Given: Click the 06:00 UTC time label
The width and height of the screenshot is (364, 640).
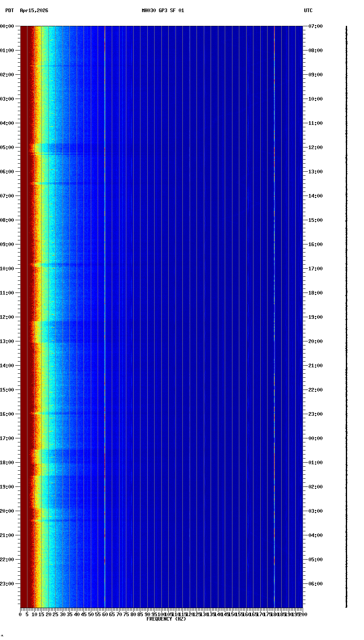Looking at the screenshot, I should click(x=316, y=584).
